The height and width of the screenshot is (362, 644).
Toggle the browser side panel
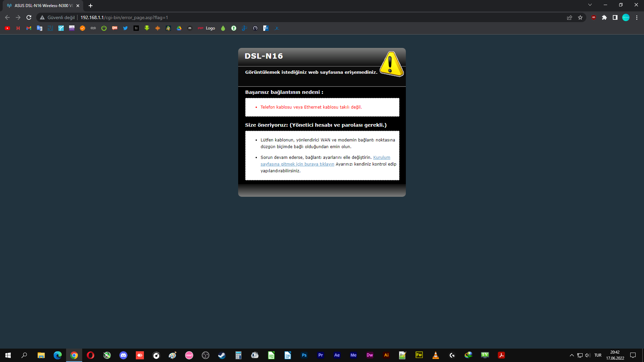[615, 17]
